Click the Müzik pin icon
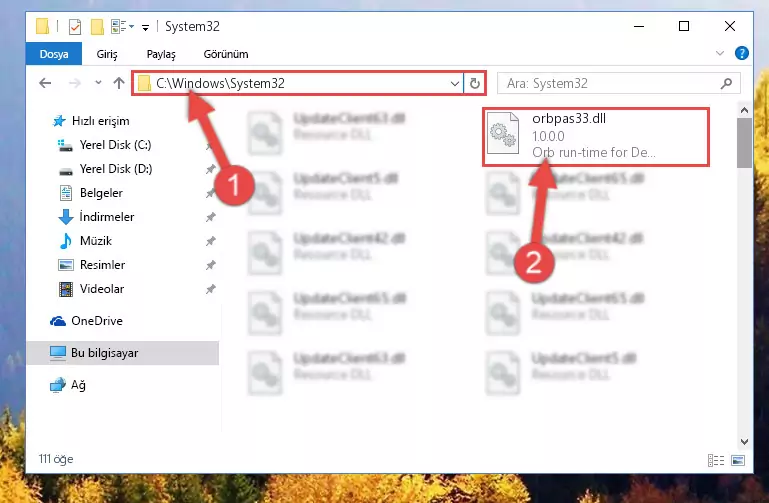 [210, 241]
